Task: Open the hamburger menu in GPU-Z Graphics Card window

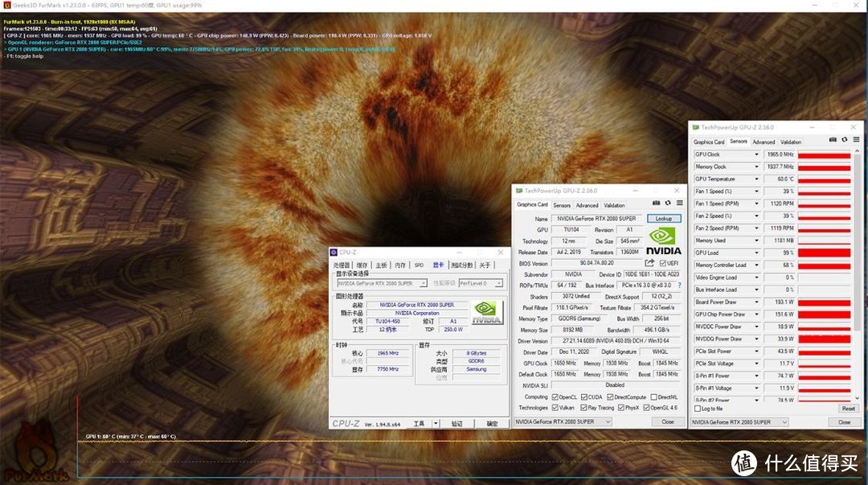Action: 679,204
